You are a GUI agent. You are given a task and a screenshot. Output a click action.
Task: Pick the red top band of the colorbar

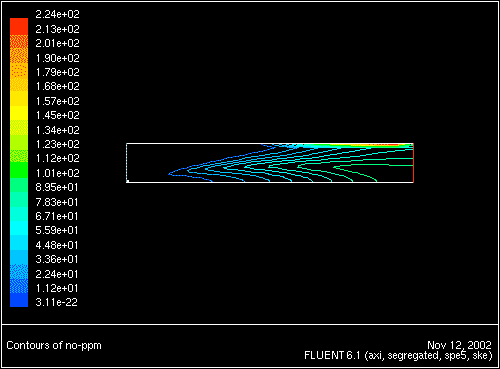(x=19, y=26)
